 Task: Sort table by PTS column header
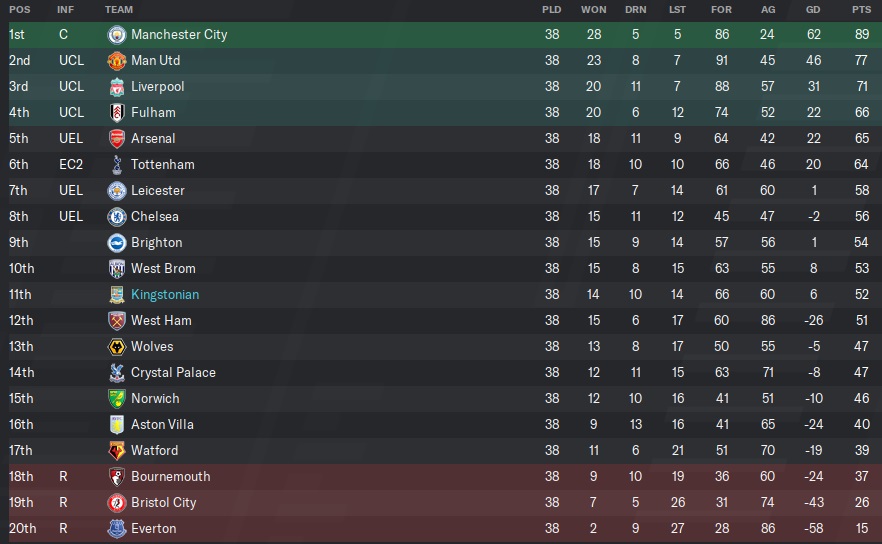[861, 9]
